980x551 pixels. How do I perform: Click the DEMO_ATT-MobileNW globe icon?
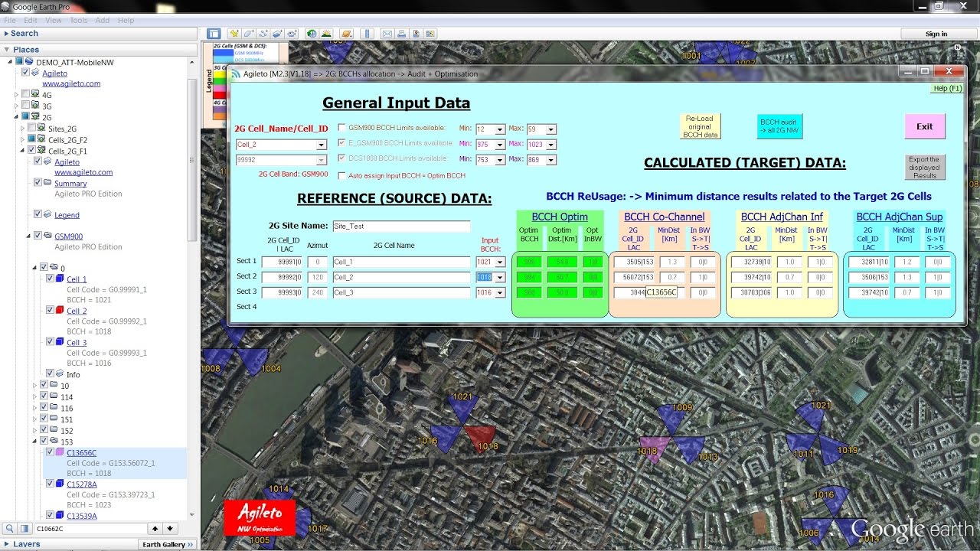pyautogui.click(x=29, y=61)
